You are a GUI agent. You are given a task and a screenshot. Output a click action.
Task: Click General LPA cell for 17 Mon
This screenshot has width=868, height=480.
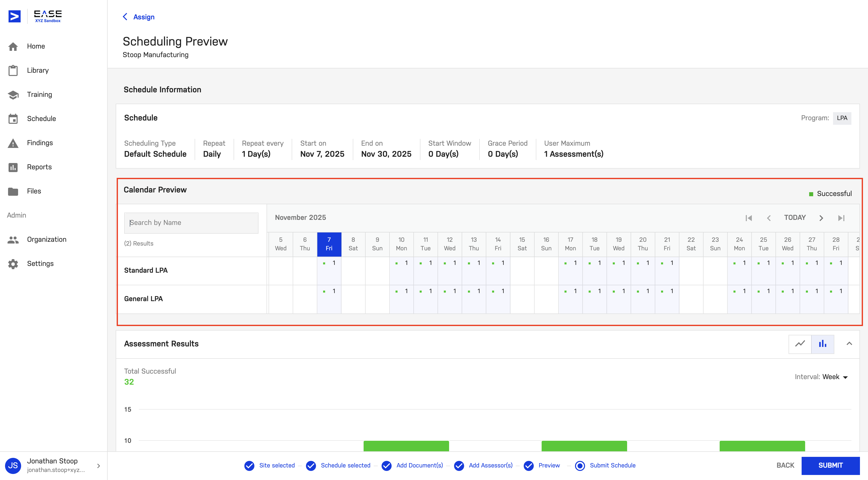tap(570, 299)
